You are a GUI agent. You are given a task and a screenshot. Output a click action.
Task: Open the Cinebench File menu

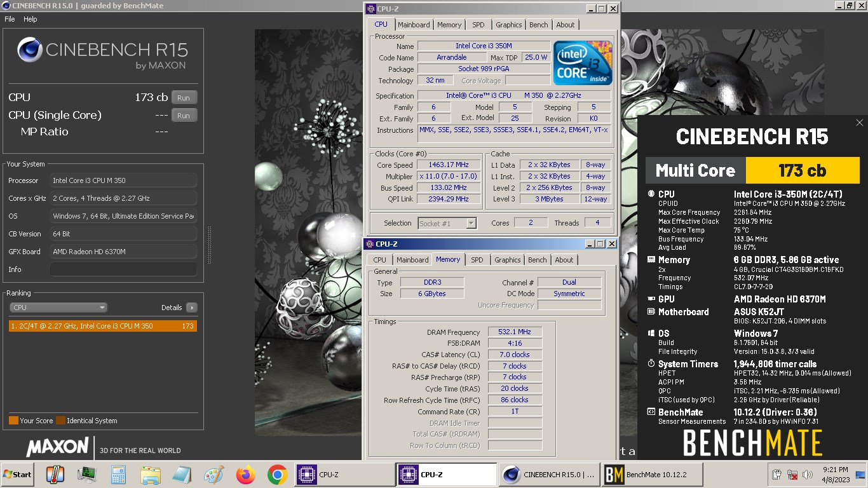(10, 19)
